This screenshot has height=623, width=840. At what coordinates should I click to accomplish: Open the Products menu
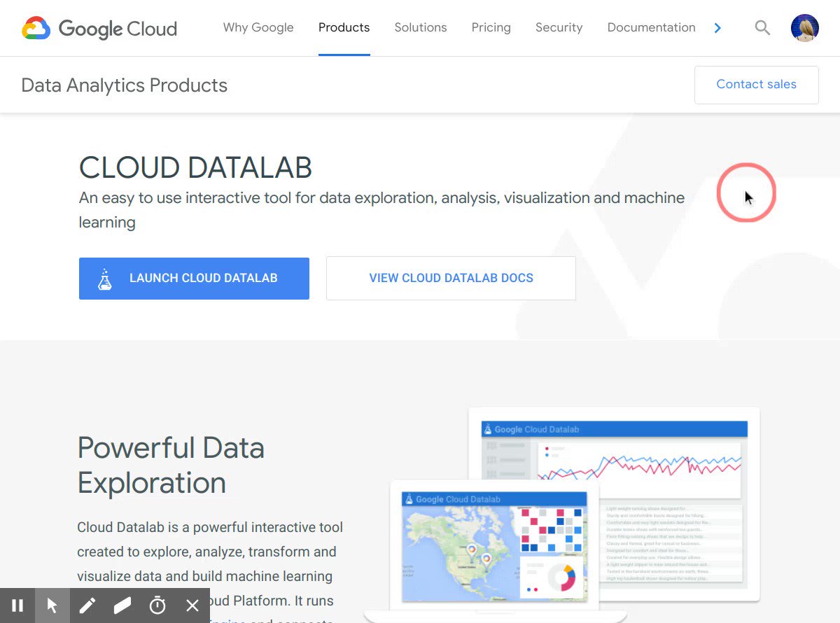(x=344, y=28)
